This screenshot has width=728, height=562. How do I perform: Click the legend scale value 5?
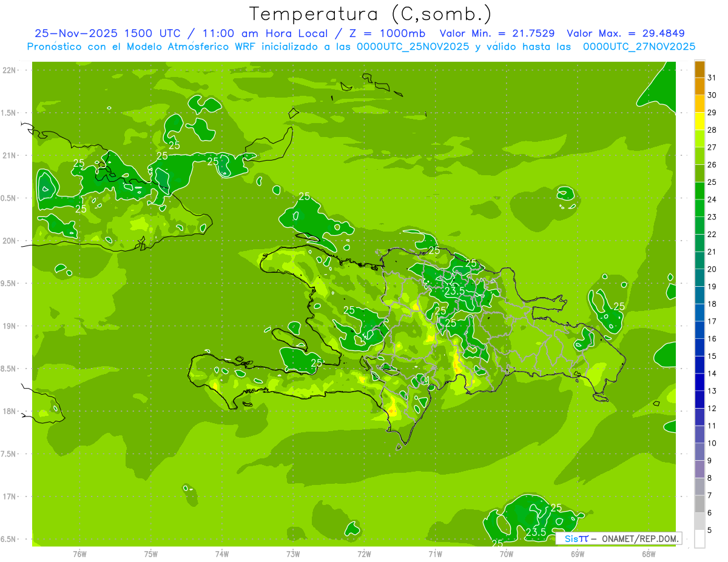click(x=710, y=530)
